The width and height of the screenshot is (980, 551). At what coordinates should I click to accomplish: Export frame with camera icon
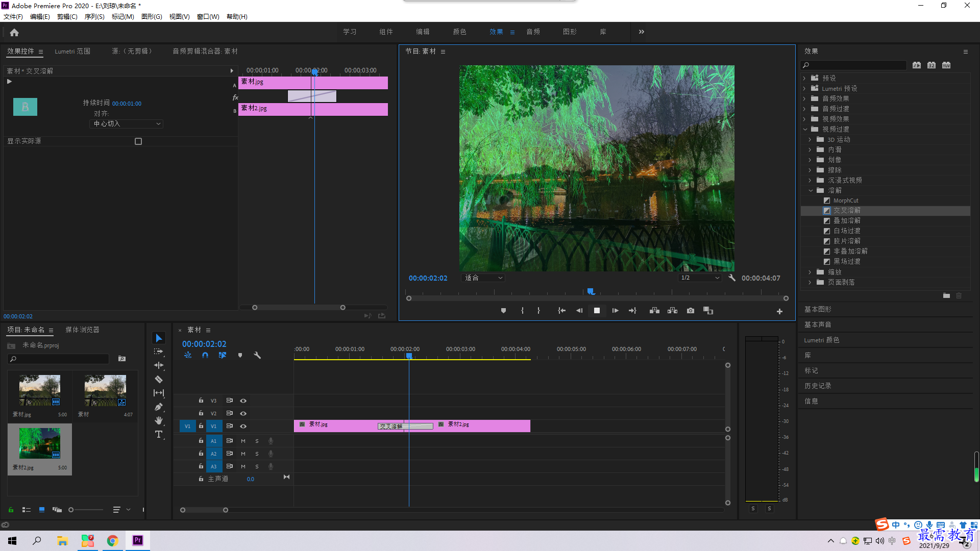click(x=691, y=311)
